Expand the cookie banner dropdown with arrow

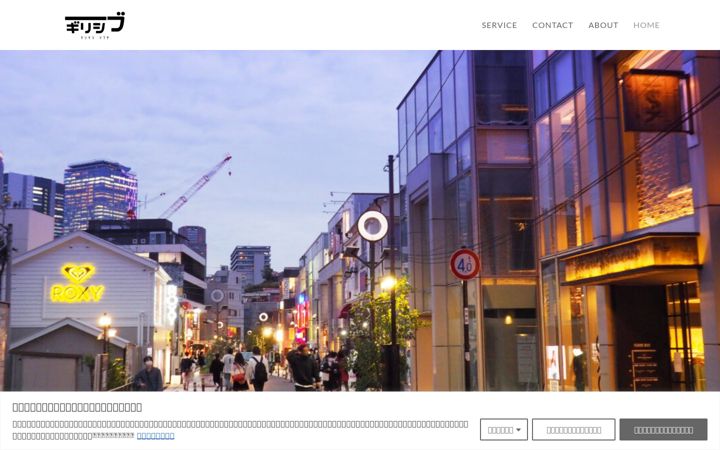coord(504,430)
